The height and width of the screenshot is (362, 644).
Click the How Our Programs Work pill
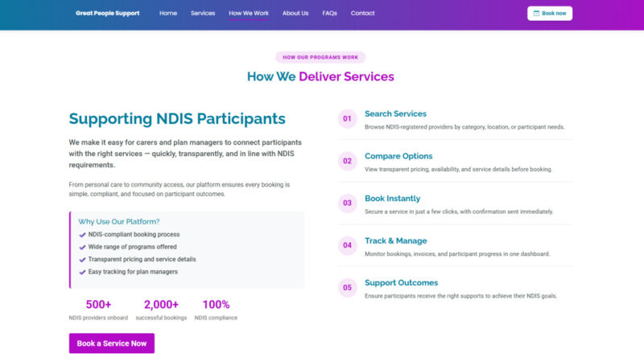tap(320, 57)
